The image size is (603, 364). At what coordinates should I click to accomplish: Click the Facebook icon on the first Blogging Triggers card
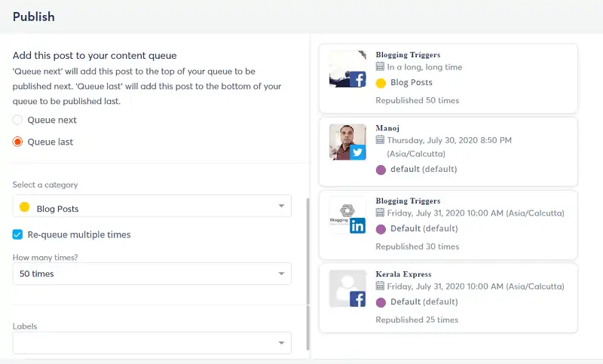(357, 80)
